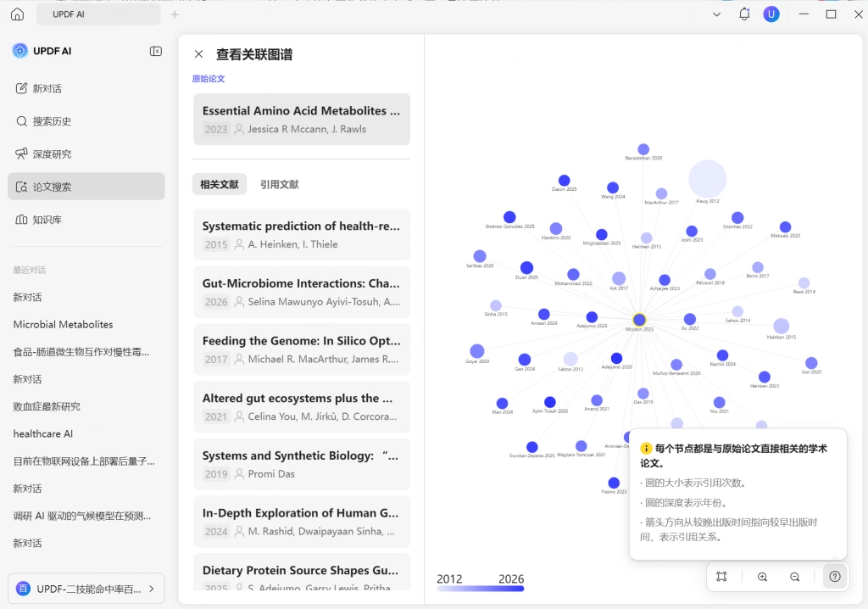The image size is (868, 609).
Task: Click the fit-to-screen graph icon
Action: point(721,577)
